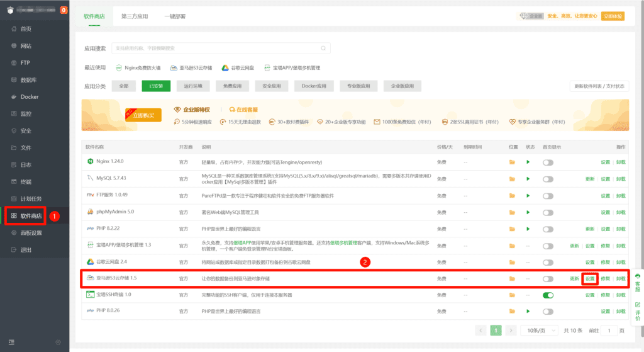Turn off home display toggle for 宝塔SSH终端

click(x=548, y=295)
